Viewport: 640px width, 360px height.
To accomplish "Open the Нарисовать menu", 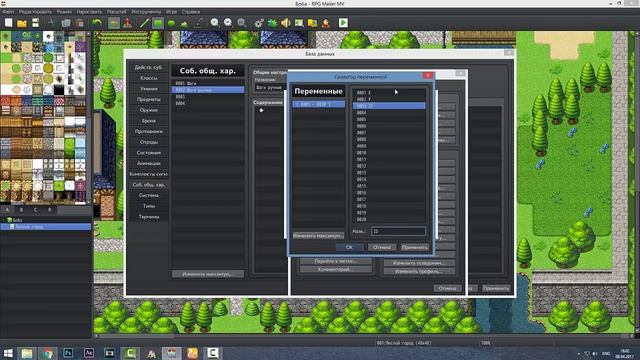I will point(89,11).
